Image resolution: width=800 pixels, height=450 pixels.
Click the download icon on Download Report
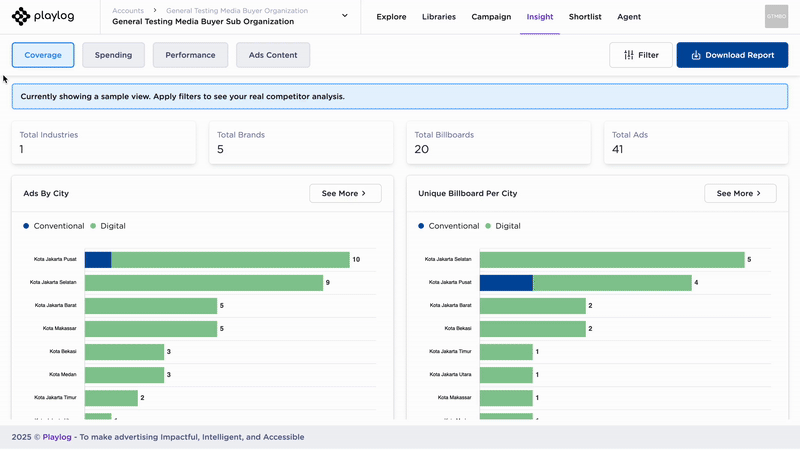(695, 55)
